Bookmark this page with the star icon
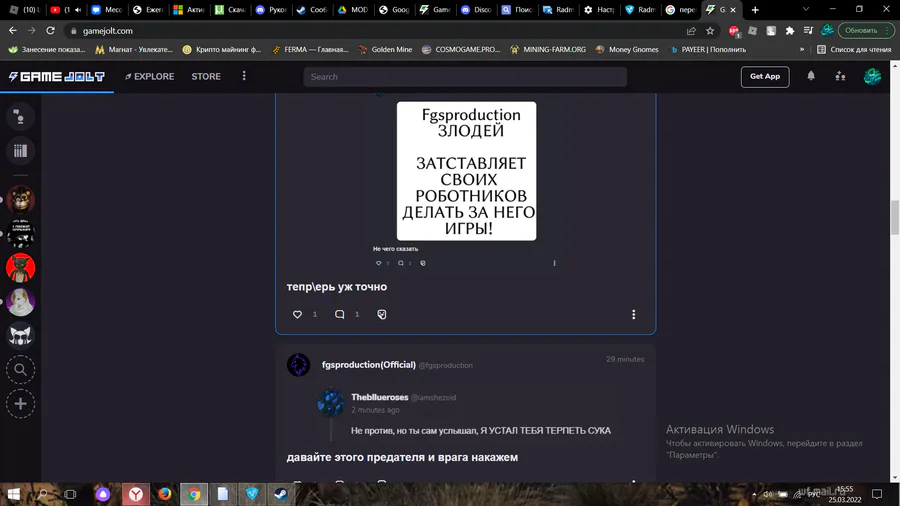 [x=710, y=30]
